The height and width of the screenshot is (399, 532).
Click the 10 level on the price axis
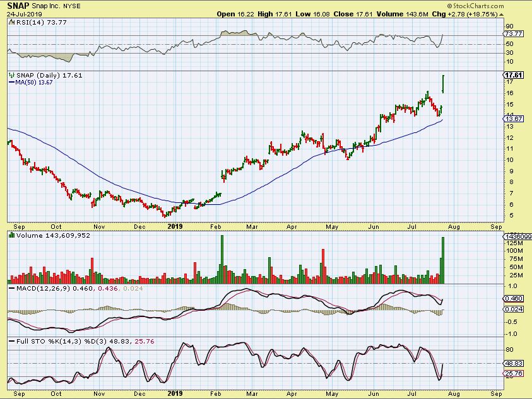click(510, 160)
